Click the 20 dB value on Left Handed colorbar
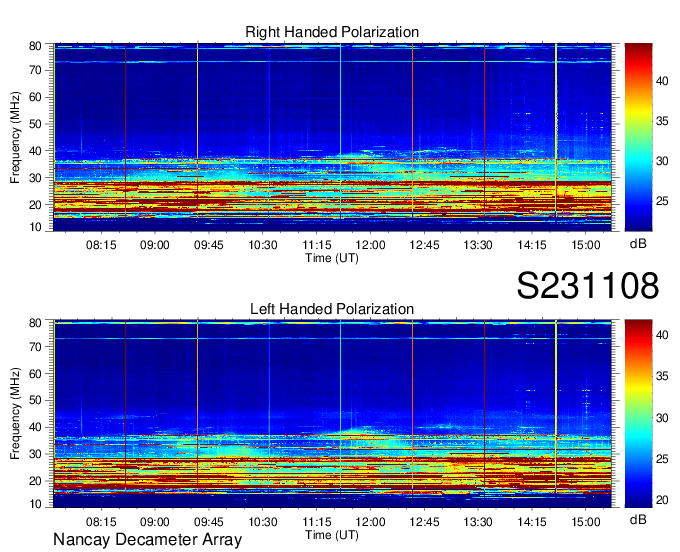This screenshot has width=680, height=552. click(x=662, y=500)
